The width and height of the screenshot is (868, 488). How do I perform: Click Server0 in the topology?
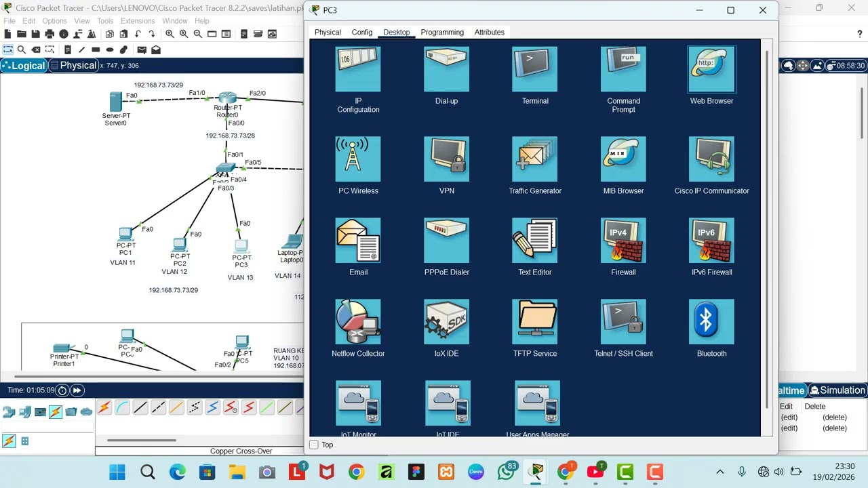click(x=115, y=102)
